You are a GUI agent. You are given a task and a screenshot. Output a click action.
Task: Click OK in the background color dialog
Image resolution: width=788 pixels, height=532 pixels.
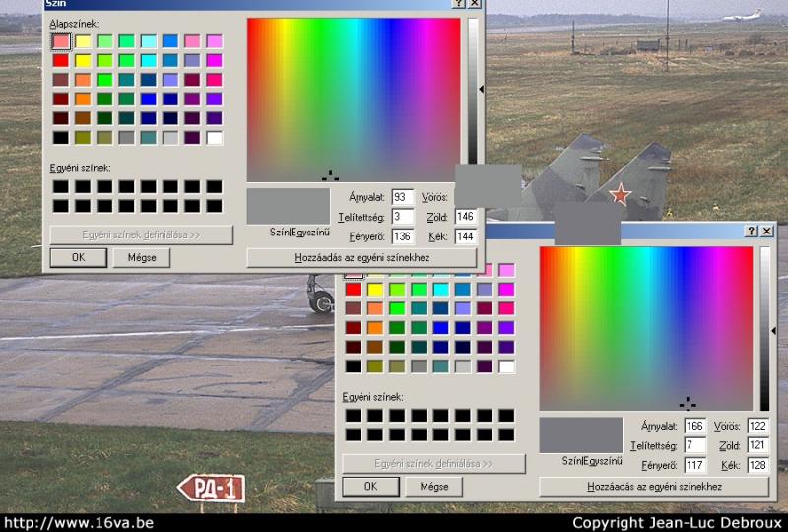click(369, 486)
